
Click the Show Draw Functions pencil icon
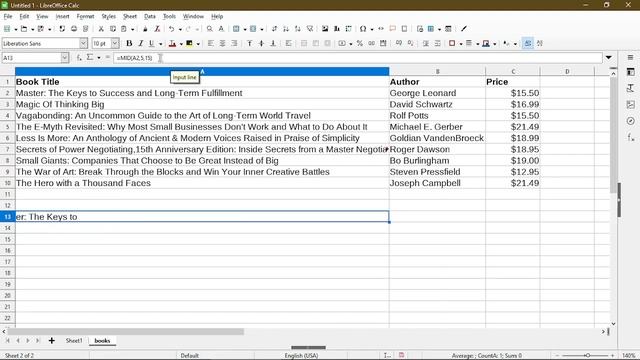(464, 29)
